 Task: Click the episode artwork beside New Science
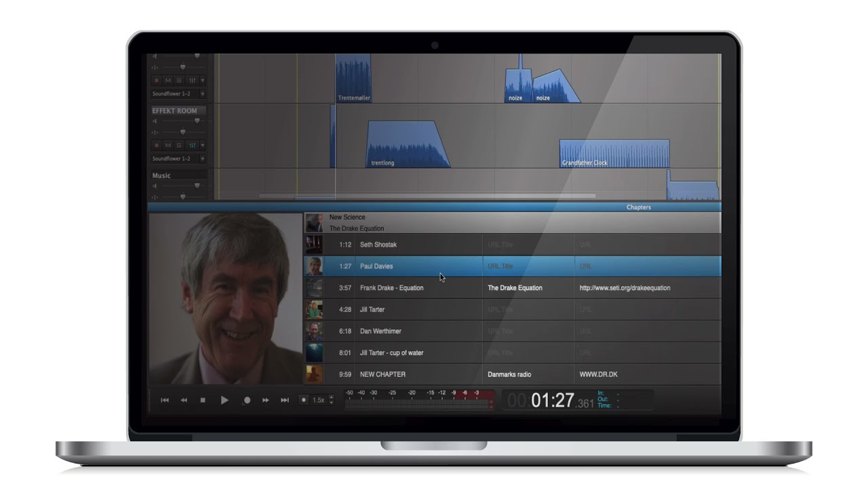(314, 223)
